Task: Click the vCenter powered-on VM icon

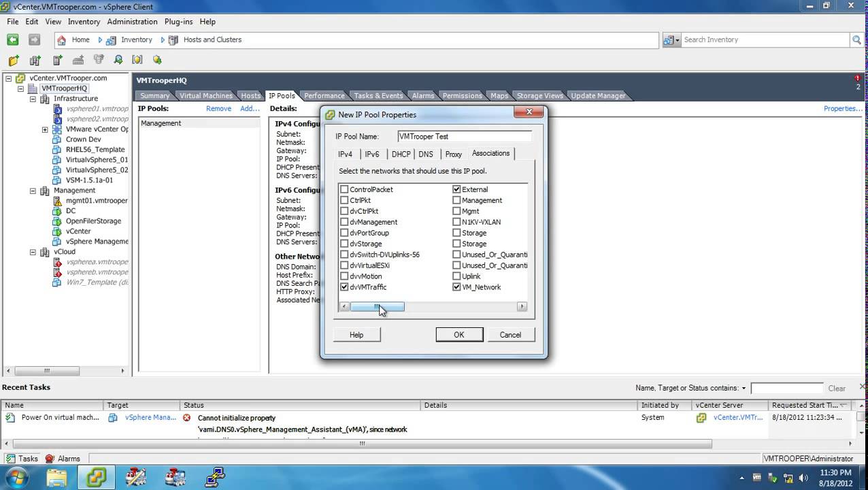Action: point(57,231)
